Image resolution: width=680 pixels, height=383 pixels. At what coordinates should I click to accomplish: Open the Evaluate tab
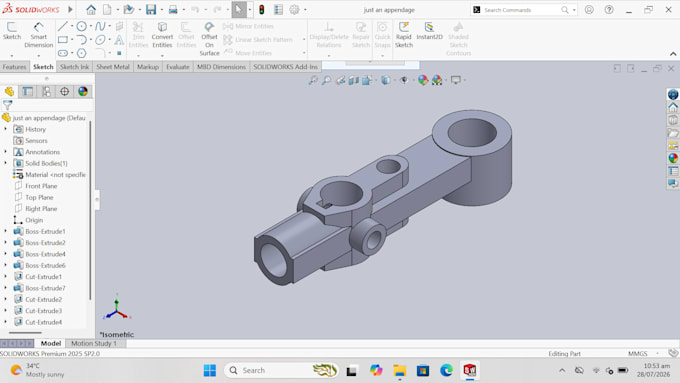coord(178,67)
